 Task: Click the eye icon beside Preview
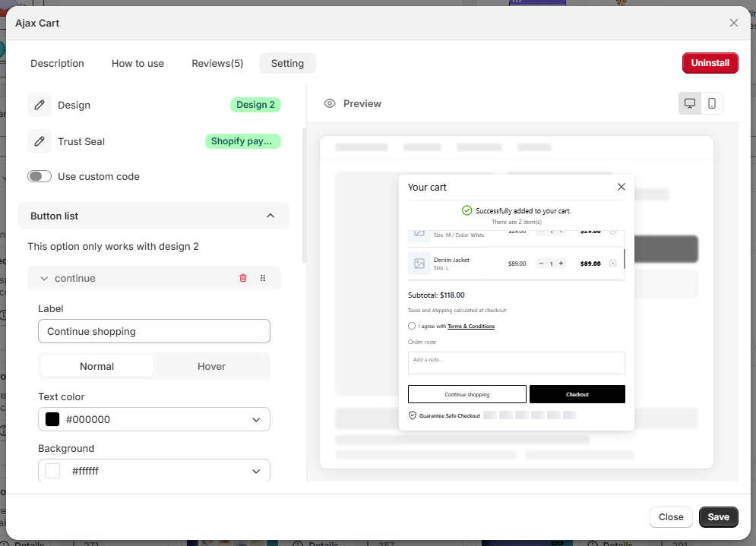(x=330, y=103)
